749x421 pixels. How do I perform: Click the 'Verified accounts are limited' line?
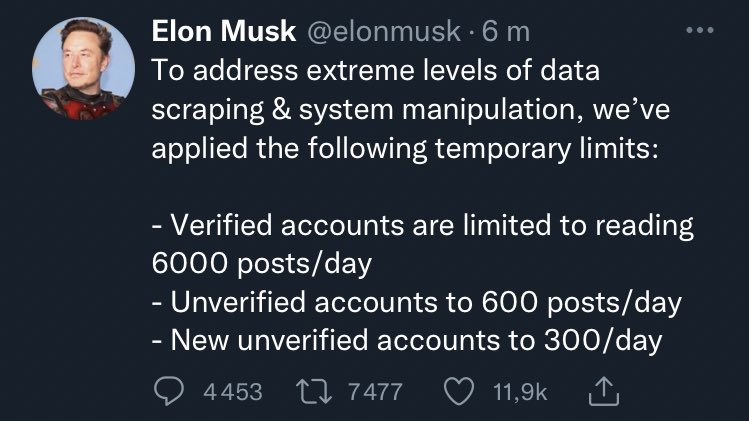tap(423, 225)
